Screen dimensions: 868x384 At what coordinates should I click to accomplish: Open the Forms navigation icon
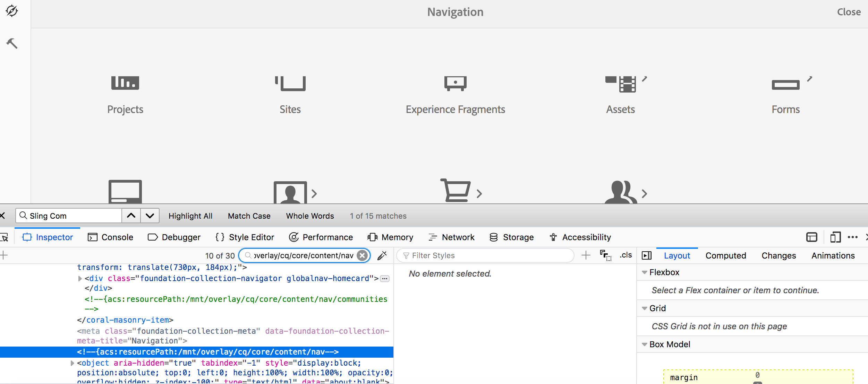click(785, 85)
